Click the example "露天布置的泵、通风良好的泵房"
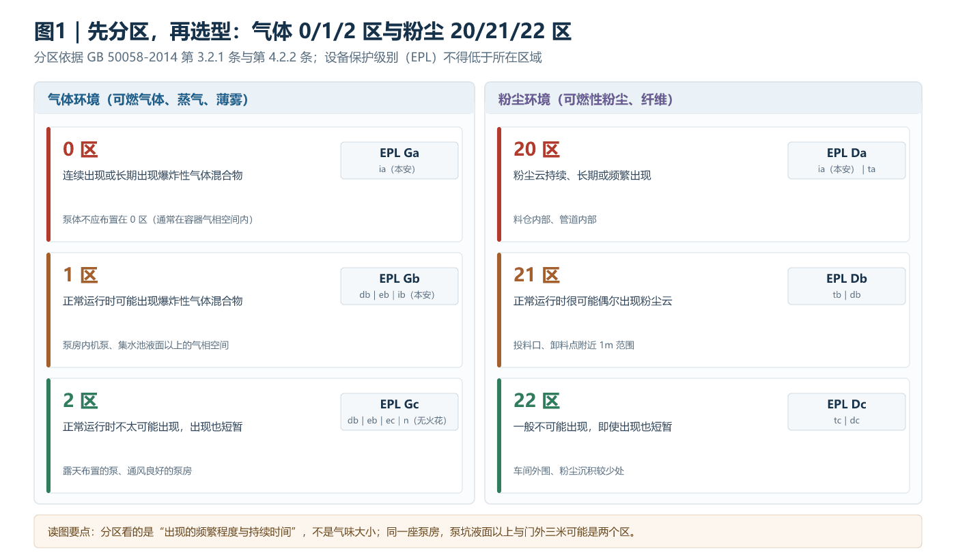956x560 pixels. click(x=128, y=471)
